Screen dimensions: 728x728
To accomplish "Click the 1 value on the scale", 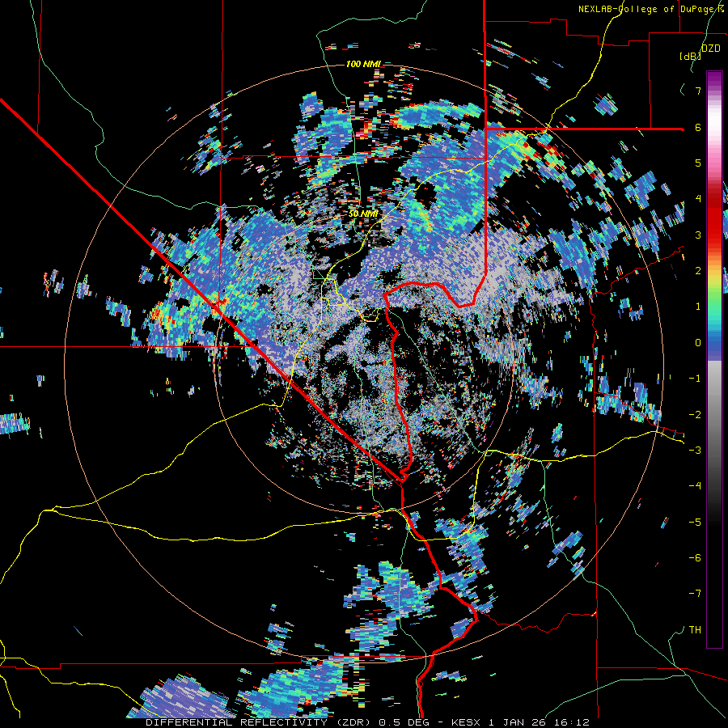I will pyautogui.click(x=698, y=307).
